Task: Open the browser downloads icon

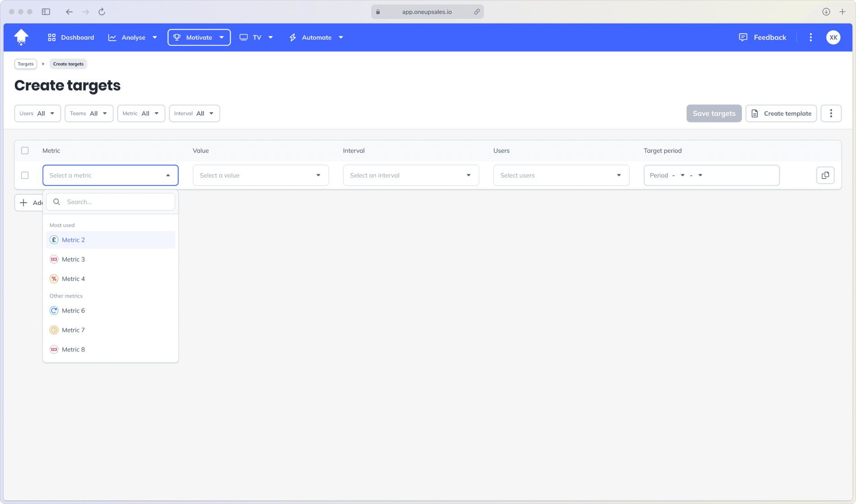Action: point(826,12)
